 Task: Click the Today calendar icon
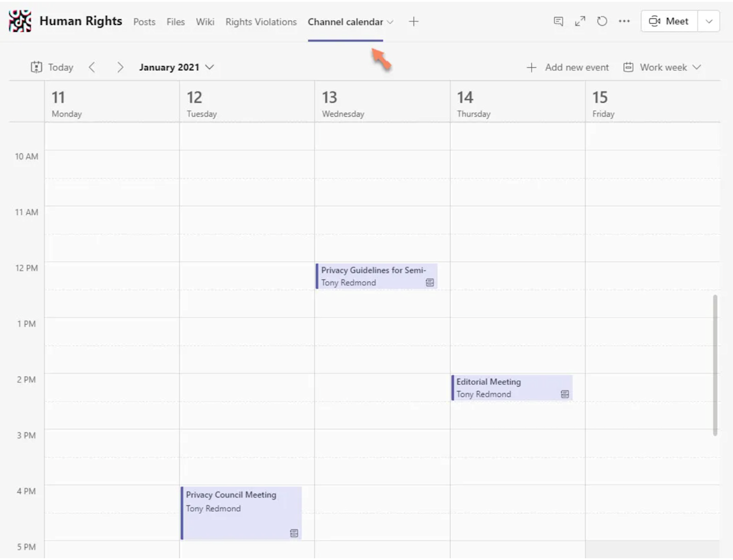pos(37,67)
